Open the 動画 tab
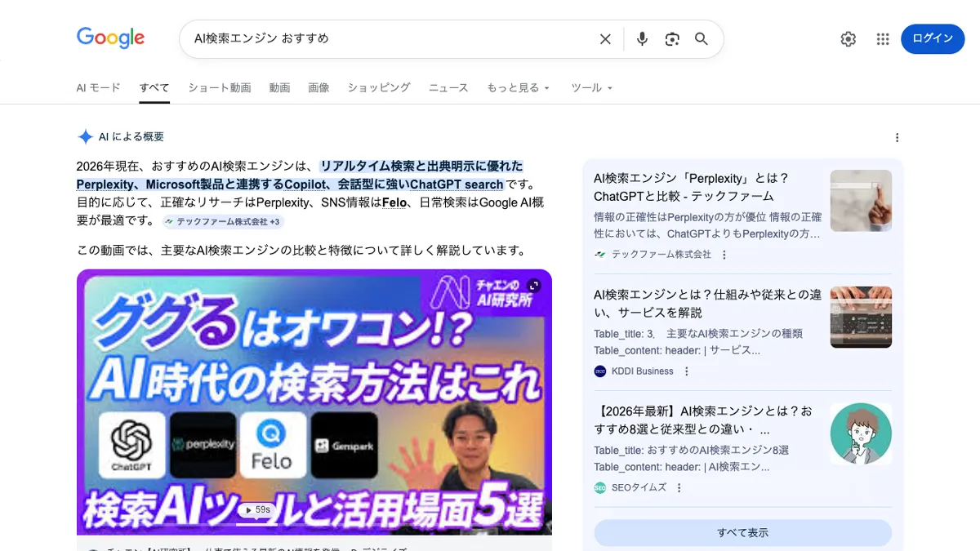This screenshot has width=980, height=551. point(279,87)
